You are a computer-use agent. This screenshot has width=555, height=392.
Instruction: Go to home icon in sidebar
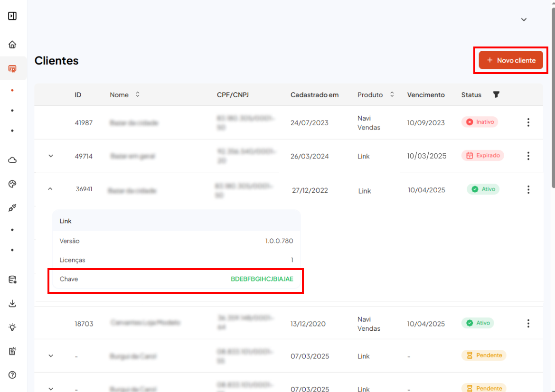12,45
